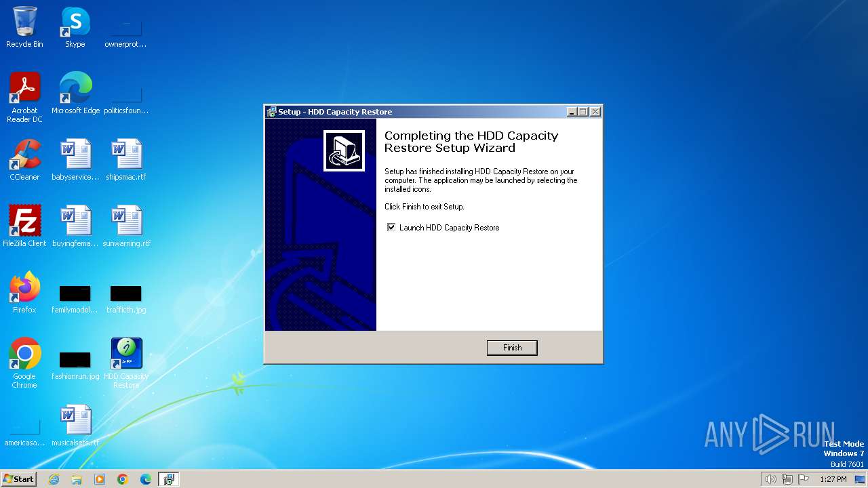Click the Show desktop button
Screen dimensions: 868x488
(x=861, y=479)
